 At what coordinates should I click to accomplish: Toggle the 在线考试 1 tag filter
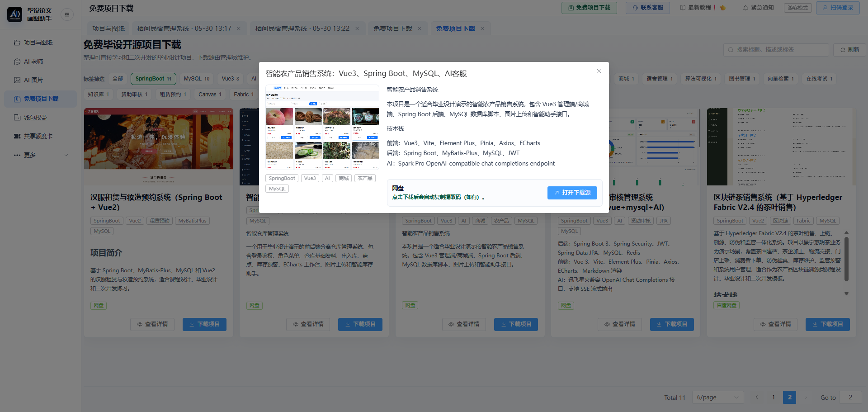click(x=819, y=79)
